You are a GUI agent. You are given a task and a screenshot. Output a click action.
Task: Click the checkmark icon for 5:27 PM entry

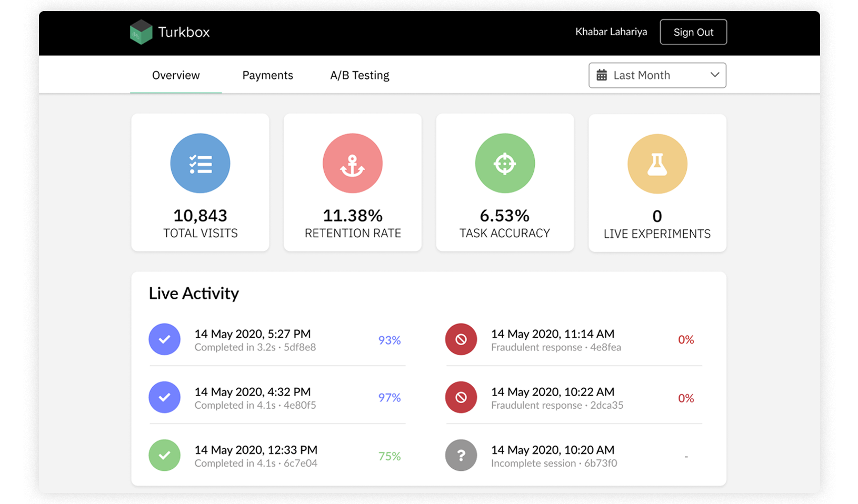(164, 339)
